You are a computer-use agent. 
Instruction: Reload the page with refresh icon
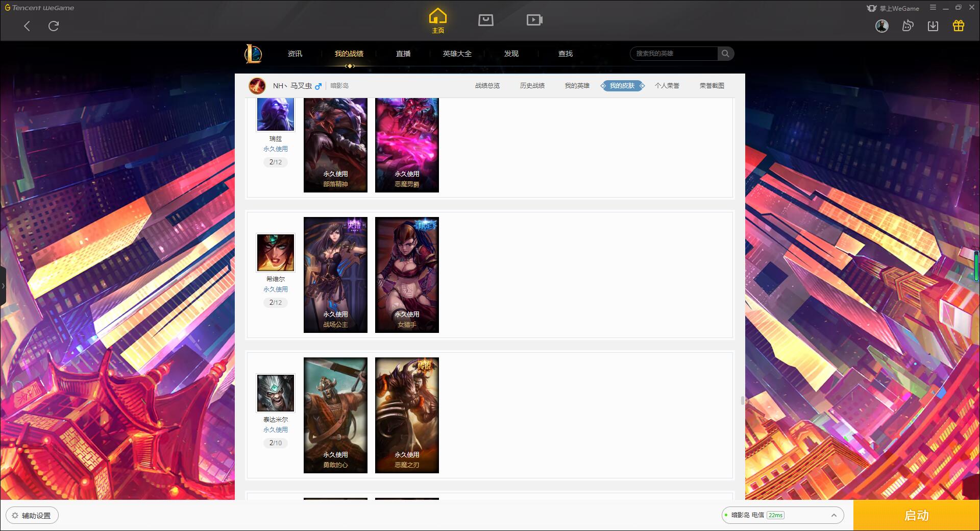(54, 26)
